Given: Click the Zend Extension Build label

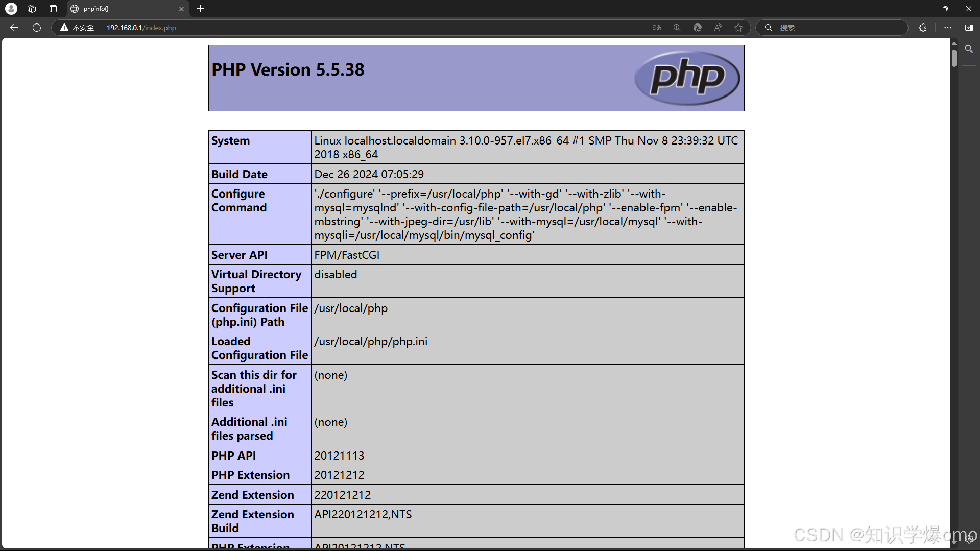Looking at the screenshot, I should click(252, 521).
